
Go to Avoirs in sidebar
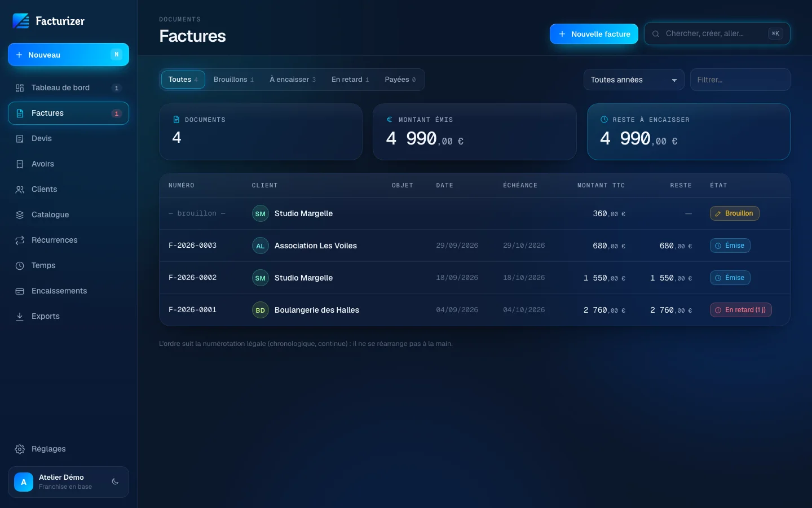[68, 164]
